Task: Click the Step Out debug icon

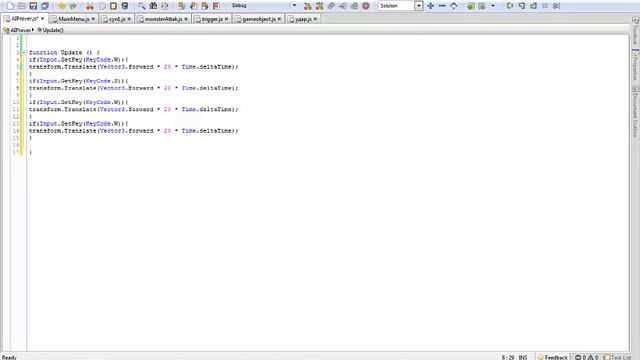Action: click(x=533, y=6)
